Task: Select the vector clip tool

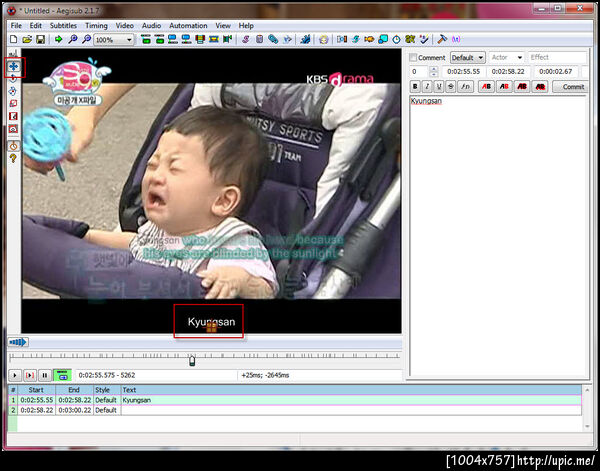Action: [13, 129]
